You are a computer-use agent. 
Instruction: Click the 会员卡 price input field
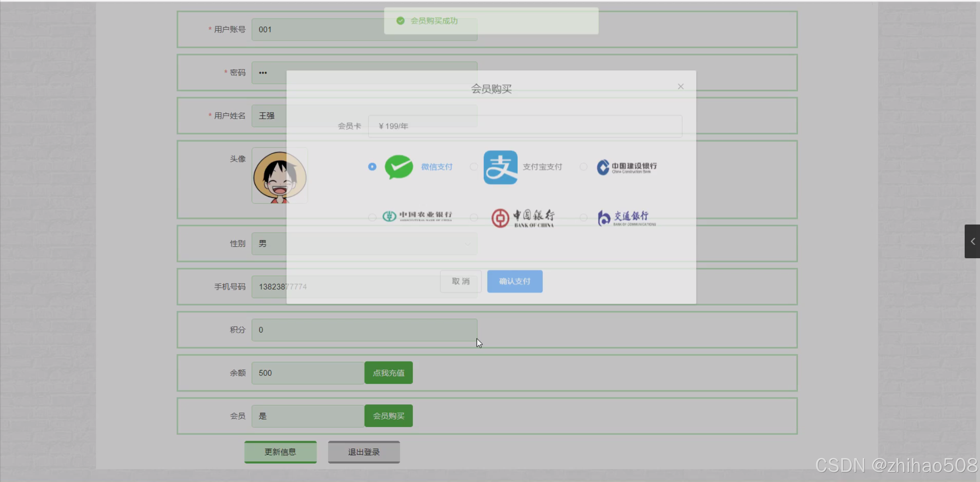tap(525, 126)
